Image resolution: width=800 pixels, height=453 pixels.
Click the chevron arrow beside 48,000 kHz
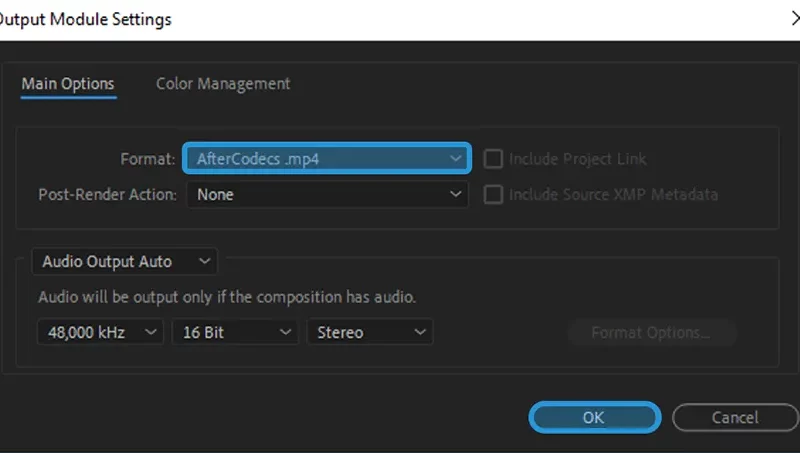click(151, 332)
